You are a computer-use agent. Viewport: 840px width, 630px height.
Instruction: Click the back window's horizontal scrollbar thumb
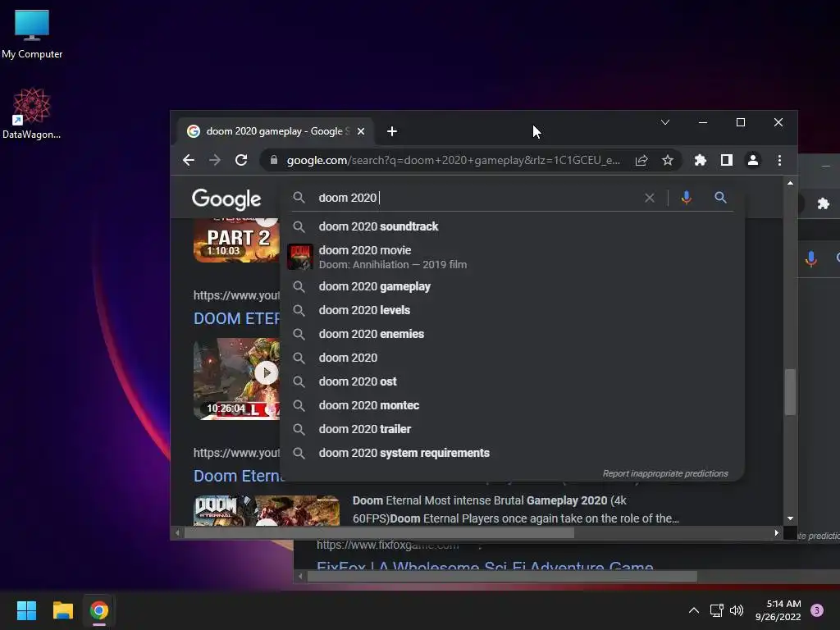503,577
